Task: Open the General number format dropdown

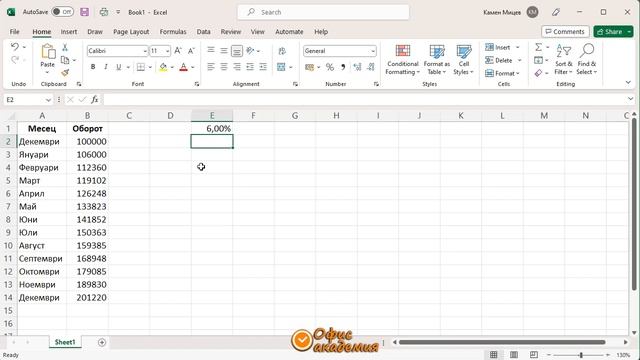Action: [373, 51]
